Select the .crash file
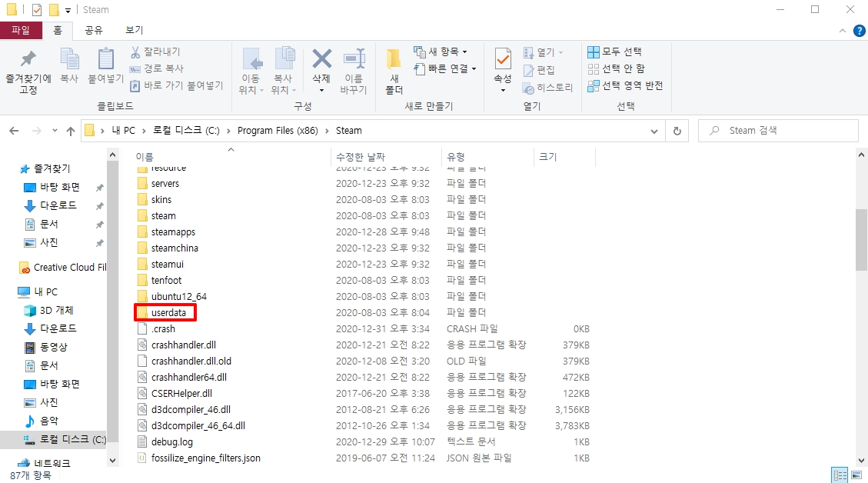This screenshot has width=868, height=483. click(x=163, y=329)
